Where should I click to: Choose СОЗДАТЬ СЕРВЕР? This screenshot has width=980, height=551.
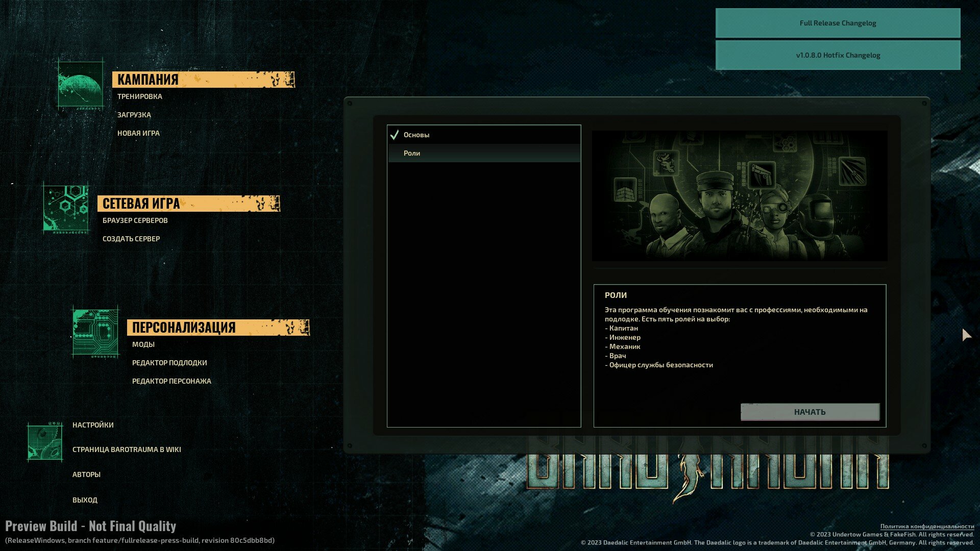(x=131, y=239)
